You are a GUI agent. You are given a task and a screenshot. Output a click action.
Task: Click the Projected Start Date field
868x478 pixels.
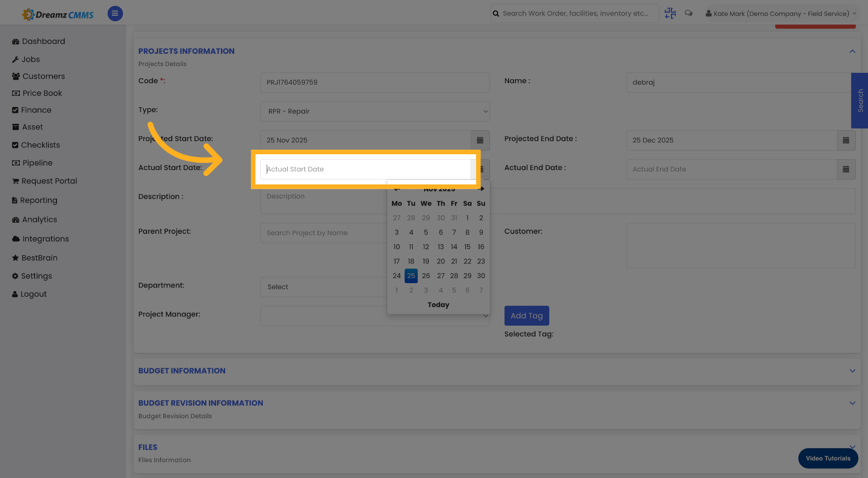(x=365, y=140)
